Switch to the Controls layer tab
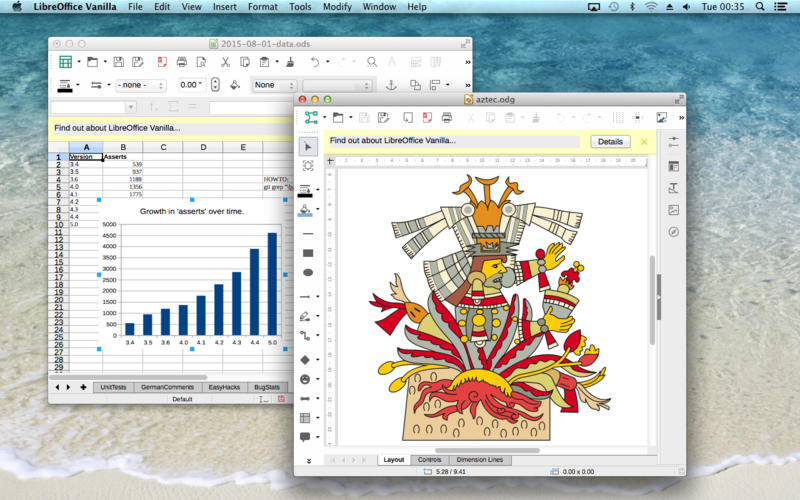The width and height of the screenshot is (800, 500). tap(429, 460)
